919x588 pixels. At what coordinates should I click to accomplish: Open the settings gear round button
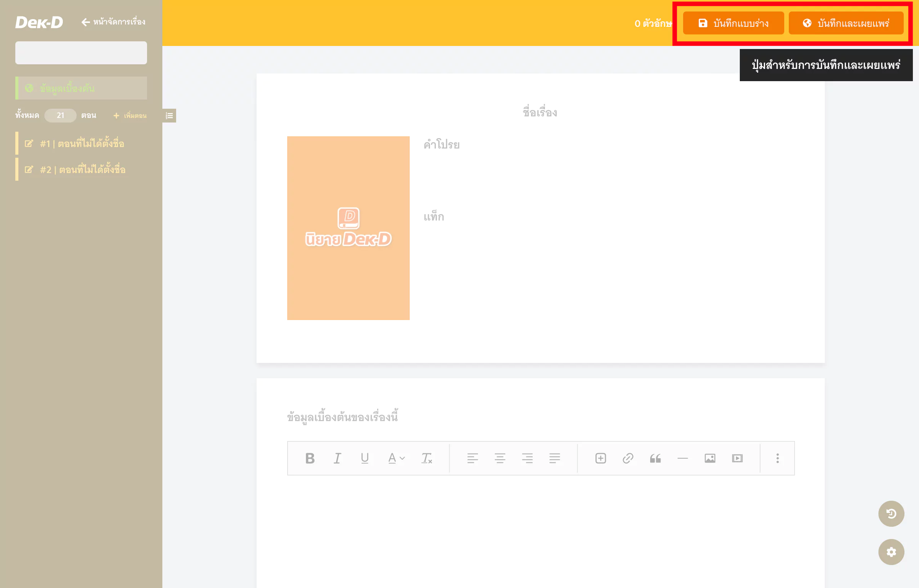point(891,552)
